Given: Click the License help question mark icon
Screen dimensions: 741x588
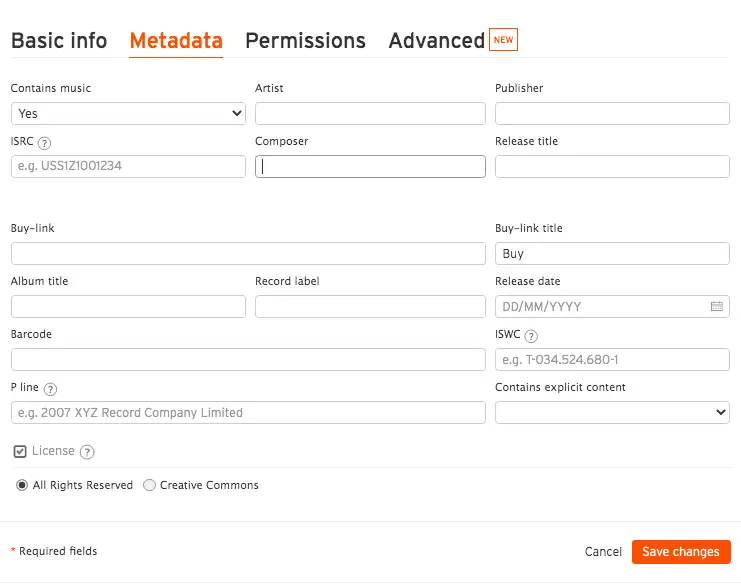Looking at the screenshot, I should pyautogui.click(x=87, y=452).
